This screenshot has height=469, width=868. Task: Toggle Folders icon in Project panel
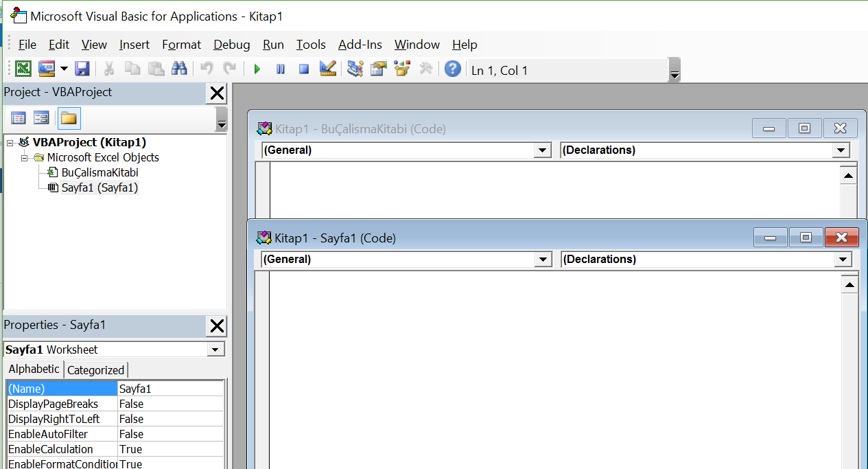pyautogui.click(x=69, y=118)
